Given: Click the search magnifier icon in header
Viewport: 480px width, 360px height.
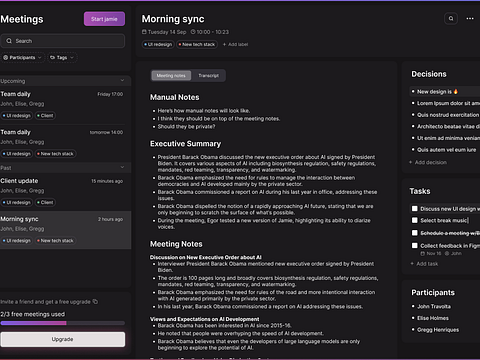Looking at the screenshot, I should pyautogui.click(x=451, y=19).
